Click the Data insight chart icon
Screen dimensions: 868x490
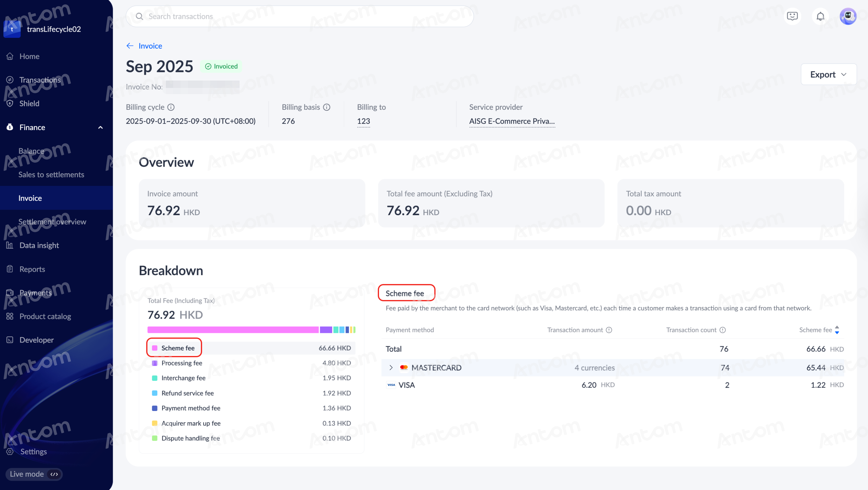click(10, 246)
